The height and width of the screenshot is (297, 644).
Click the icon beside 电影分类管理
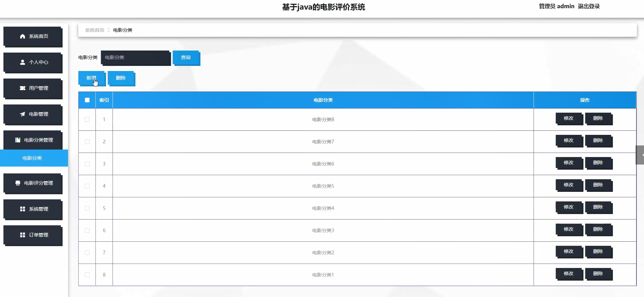(18, 140)
